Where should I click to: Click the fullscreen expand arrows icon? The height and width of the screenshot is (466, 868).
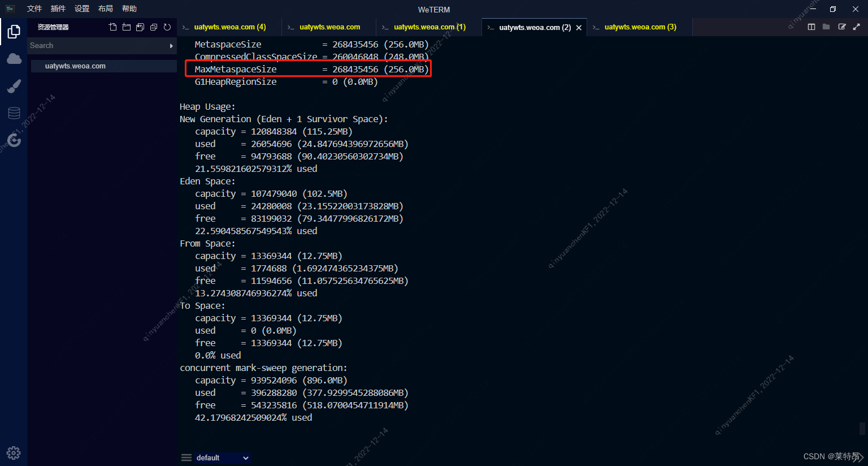tap(857, 27)
